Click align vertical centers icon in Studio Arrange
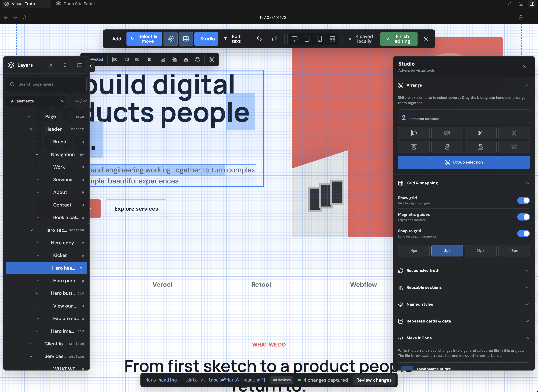This screenshot has height=392, width=538. (x=447, y=147)
